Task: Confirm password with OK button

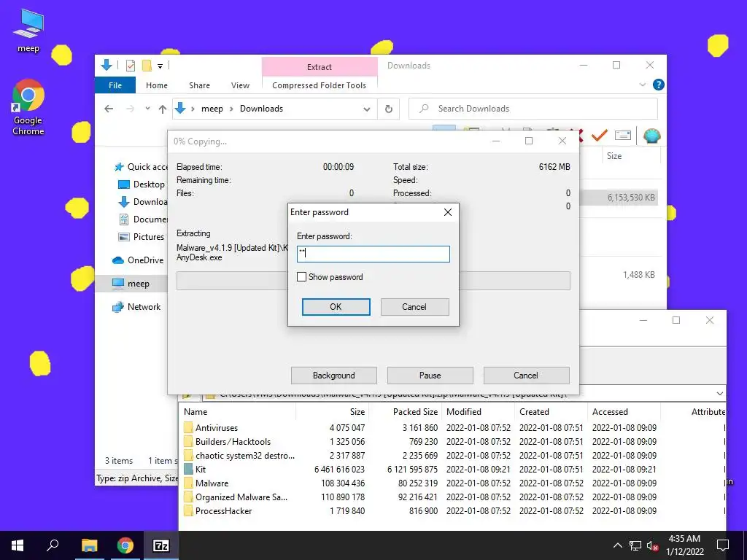Action: coord(336,307)
